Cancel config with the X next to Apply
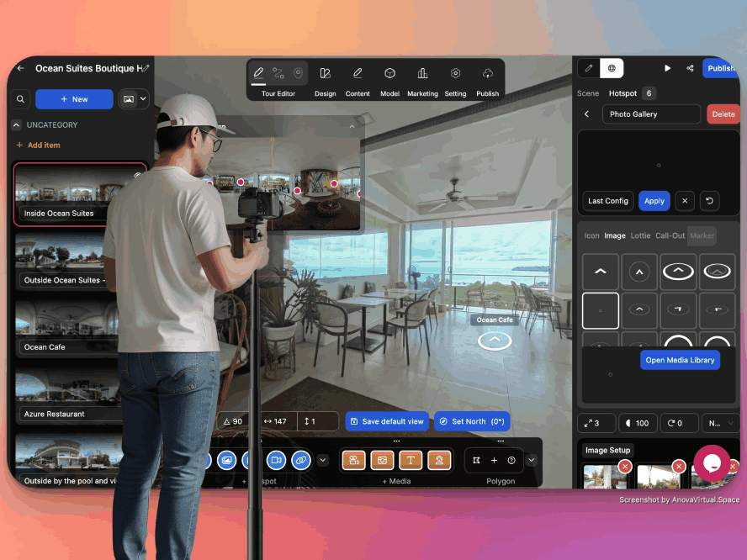The image size is (747, 560). point(685,201)
